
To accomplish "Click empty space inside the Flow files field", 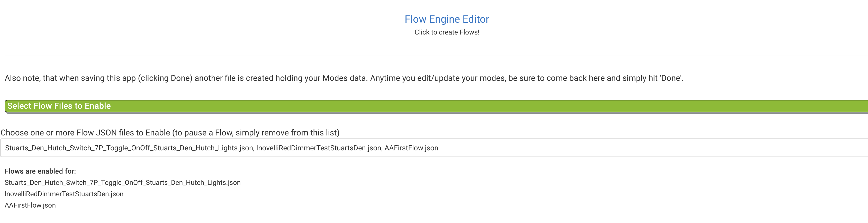I will [640, 148].
